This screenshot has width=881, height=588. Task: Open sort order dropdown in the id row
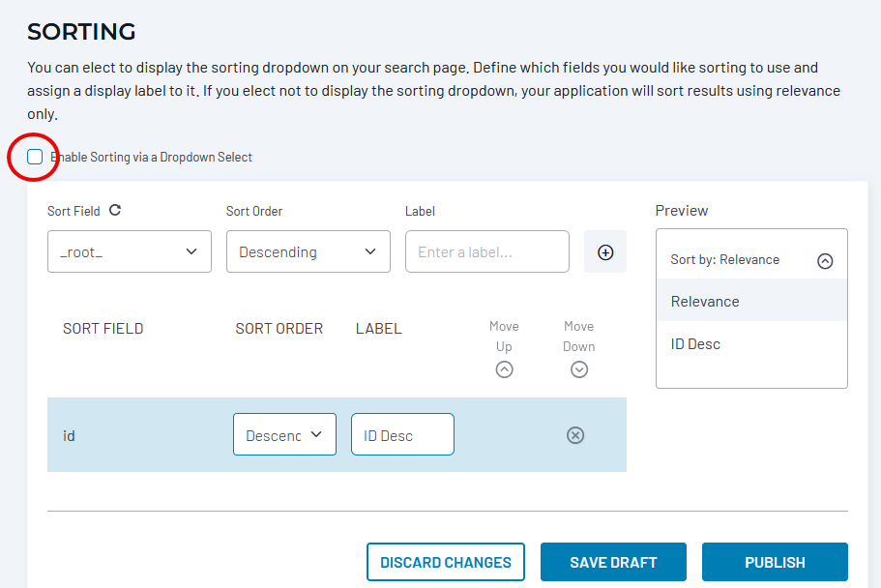pyautogui.click(x=284, y=435)
